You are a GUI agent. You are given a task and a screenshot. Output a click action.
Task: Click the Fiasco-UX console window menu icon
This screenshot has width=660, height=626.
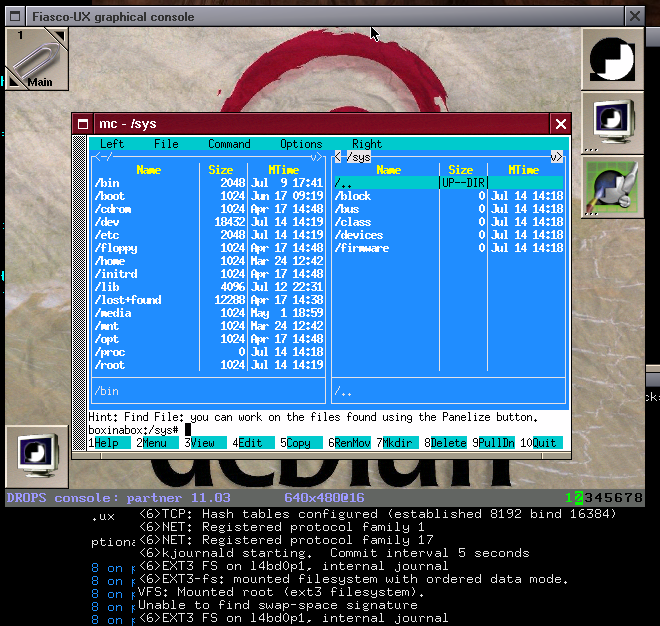coord(15,16)
